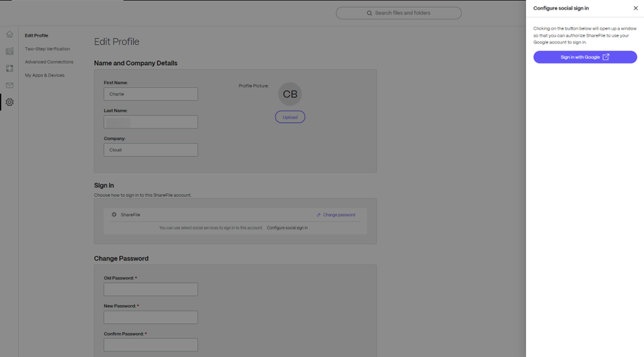Focus the New Password field
644x357 pixels.
pyautogui.click(x=150, y=317)
